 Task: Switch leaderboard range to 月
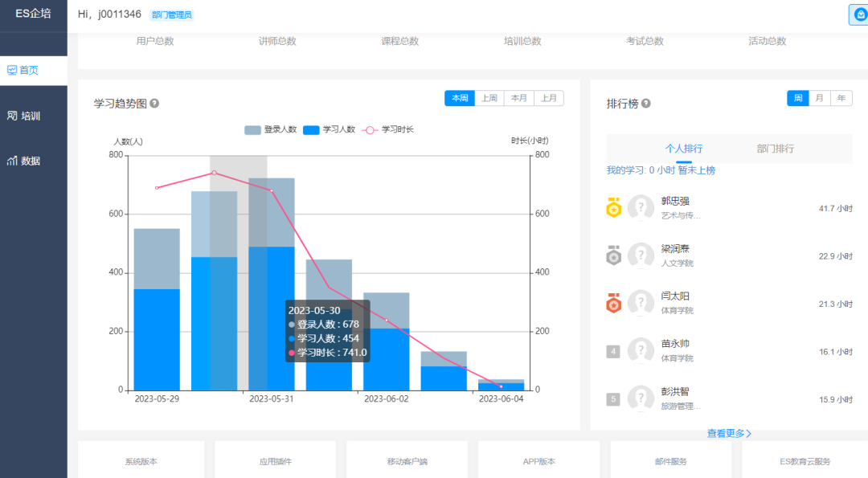(x=820, y=98)
